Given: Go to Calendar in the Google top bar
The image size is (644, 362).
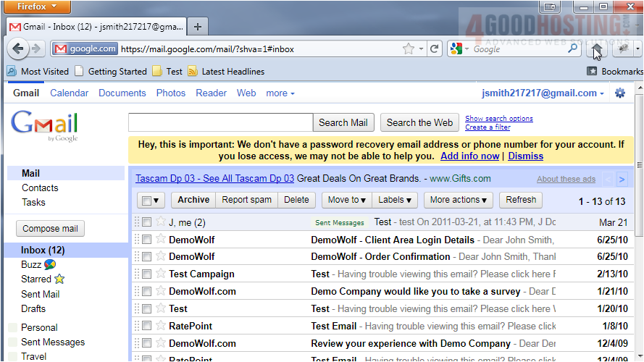Looking at the screenshot, I should (x=69, y=93).
